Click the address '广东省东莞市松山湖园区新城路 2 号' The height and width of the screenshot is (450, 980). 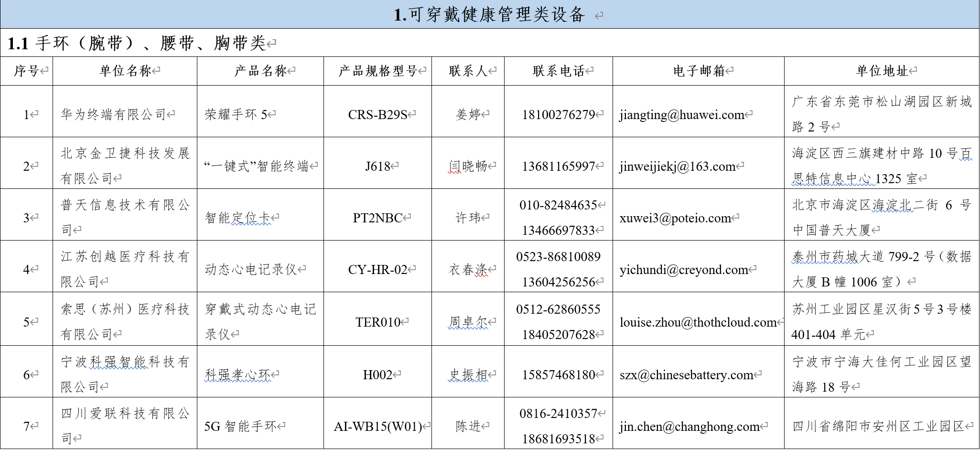[x=882, y=114]
